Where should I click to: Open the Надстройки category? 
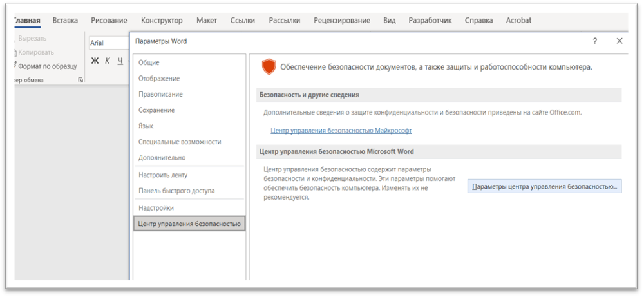(189, 208)
